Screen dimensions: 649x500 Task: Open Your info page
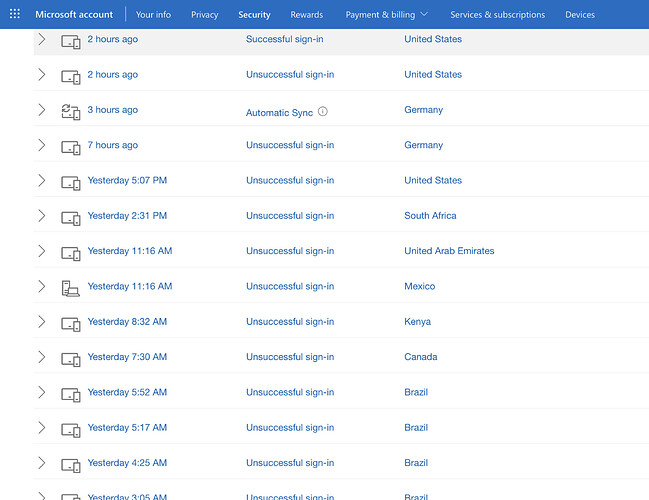pos(153,14)
